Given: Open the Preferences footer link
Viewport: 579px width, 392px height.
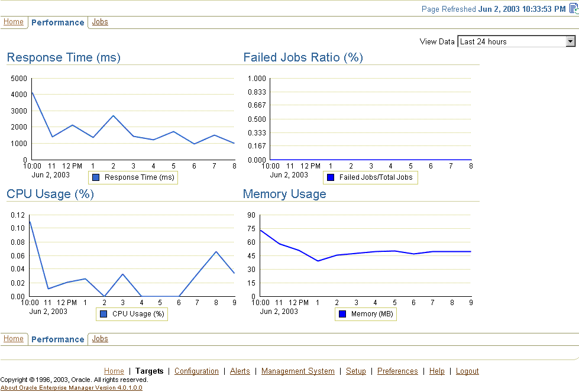Looking at the screenshot, I should (x=397, y=371).
